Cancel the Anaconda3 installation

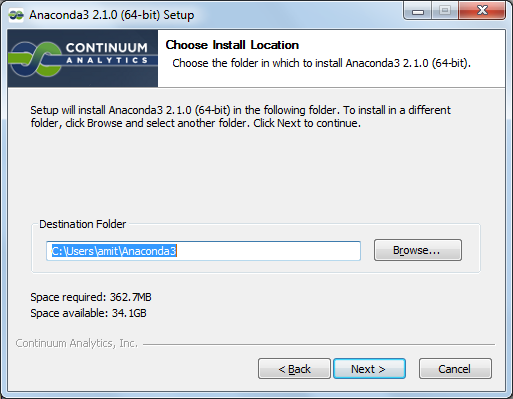(455, 369)
